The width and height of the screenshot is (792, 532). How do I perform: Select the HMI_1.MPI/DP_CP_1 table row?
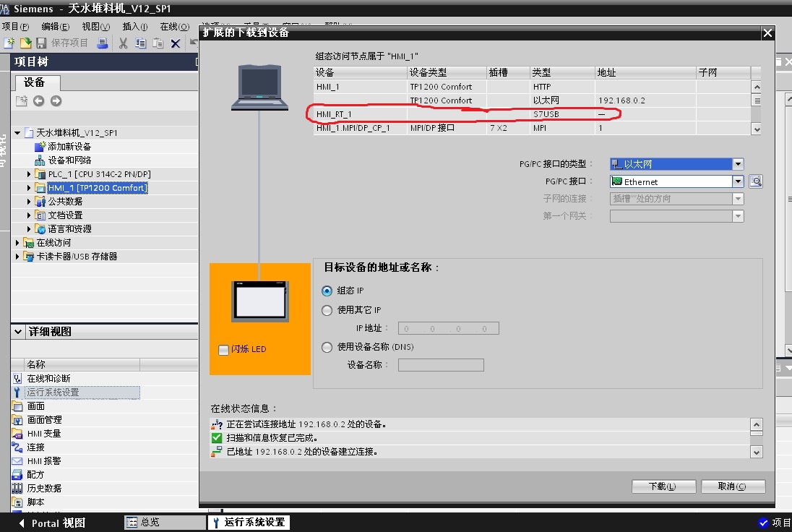point(532,128)
